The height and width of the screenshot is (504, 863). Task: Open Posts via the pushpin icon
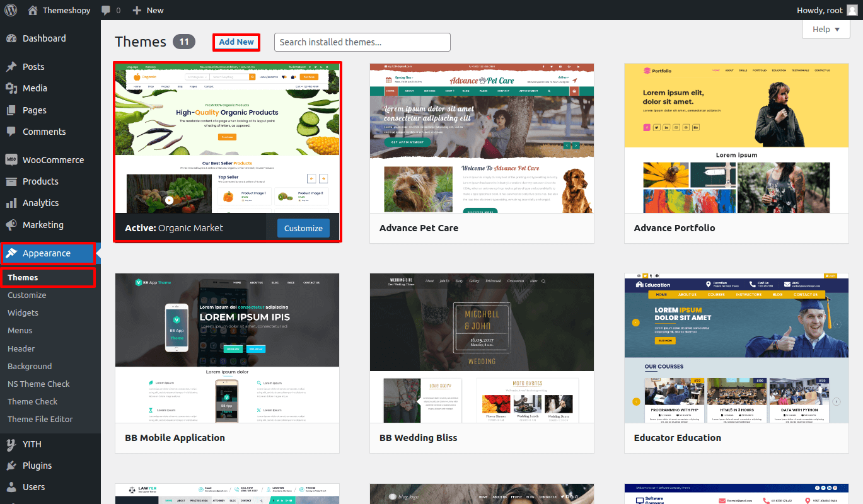pos(11,67)
